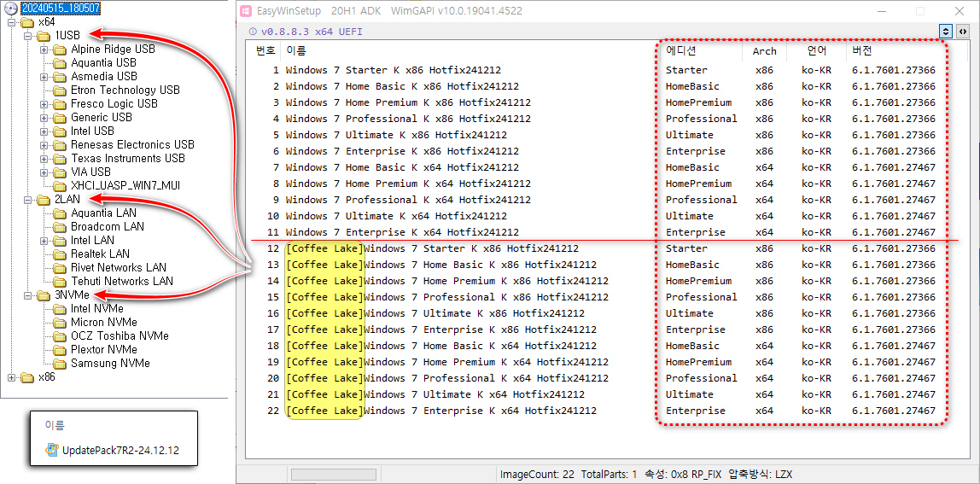Image resolution: width=980 pixels, height=484 pixels.
Task: Sort by the Arch column header
Action: pyautogui.click(x=764, y=51)
